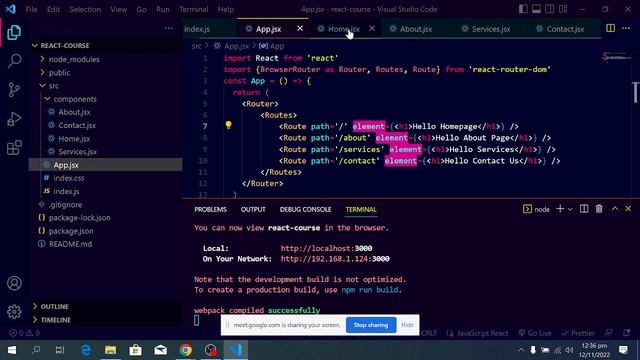Open Windows Start menu

pos(12,350)
